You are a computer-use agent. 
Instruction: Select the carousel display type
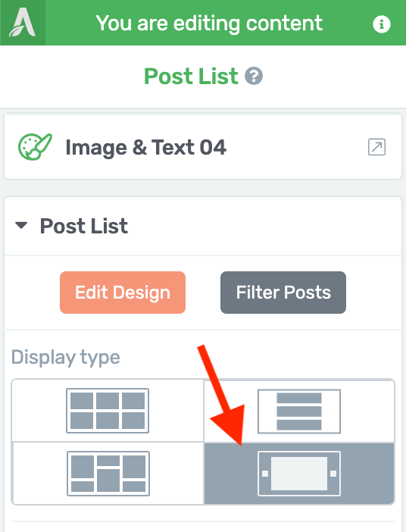coord(299,474)
